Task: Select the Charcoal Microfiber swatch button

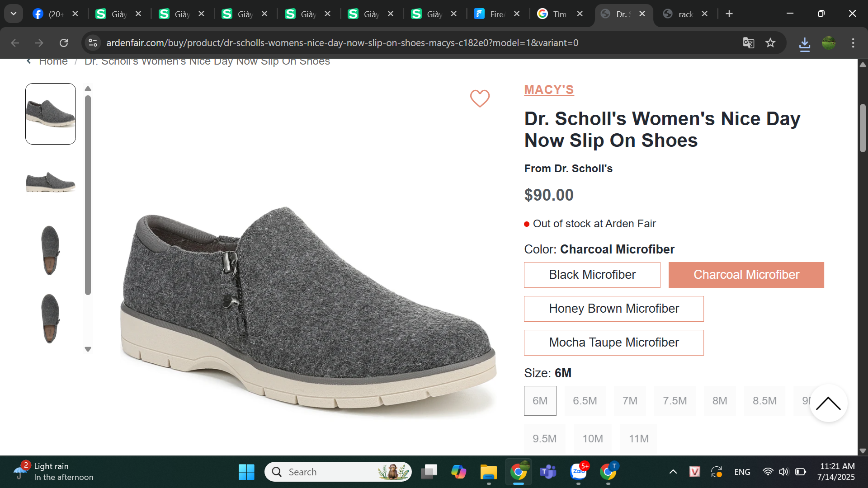Action: (746, 275)
